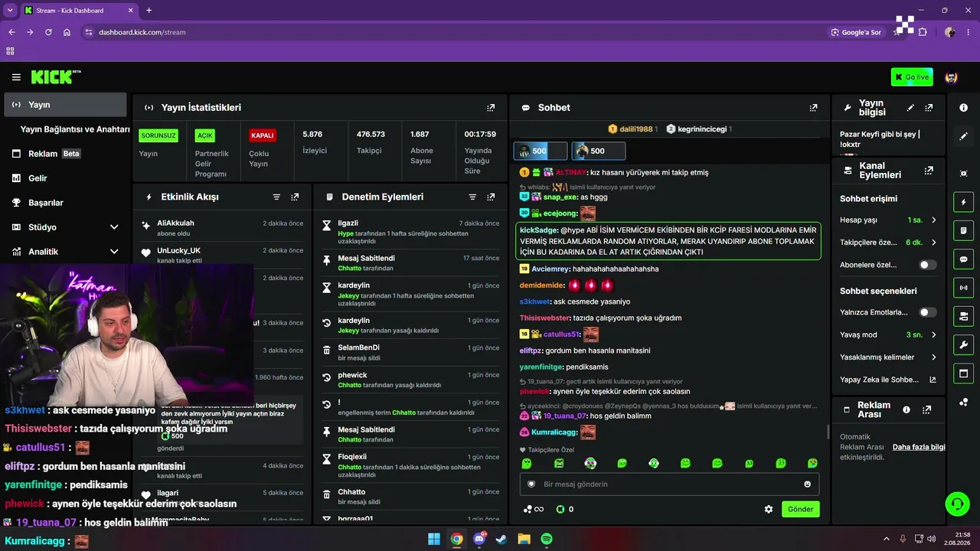Open chat settings gear icon
Image resolution: width=980 pixels, height=551 pixels.
click(769, 509)
